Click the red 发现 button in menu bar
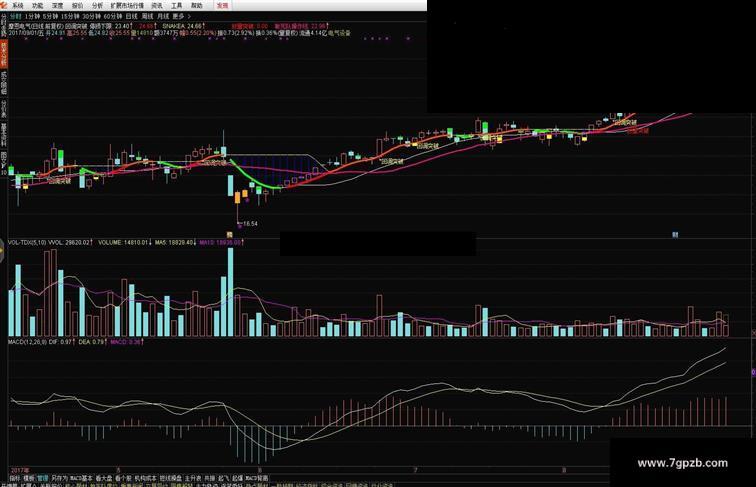The width and height of the screenshot is (756, 487). point(222,6)
